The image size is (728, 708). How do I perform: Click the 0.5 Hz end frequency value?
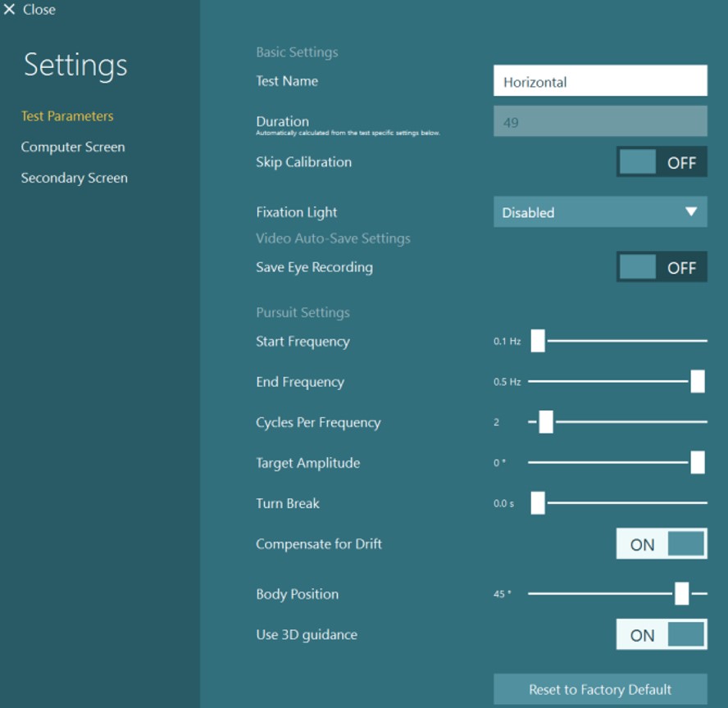[x=507, y=382]
